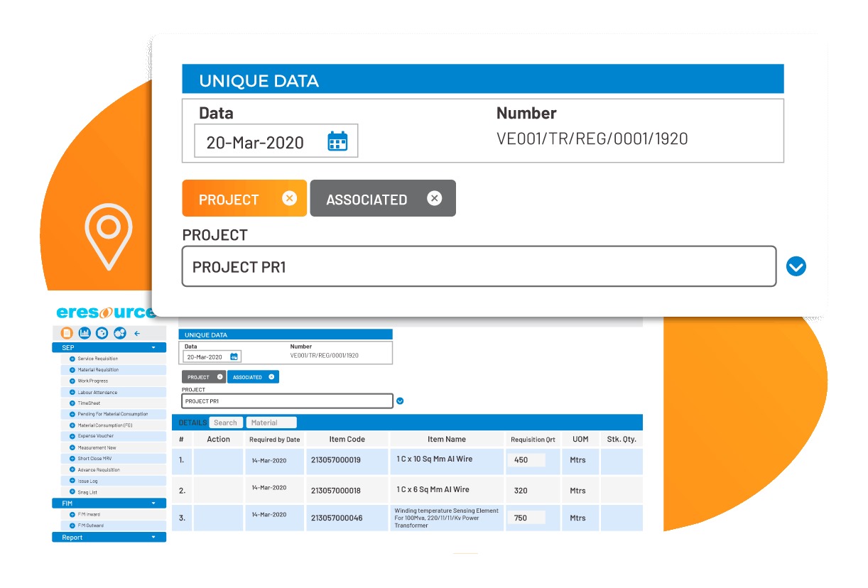Dismiss the ASSOCIATED tag using its X control

(435, 197)
